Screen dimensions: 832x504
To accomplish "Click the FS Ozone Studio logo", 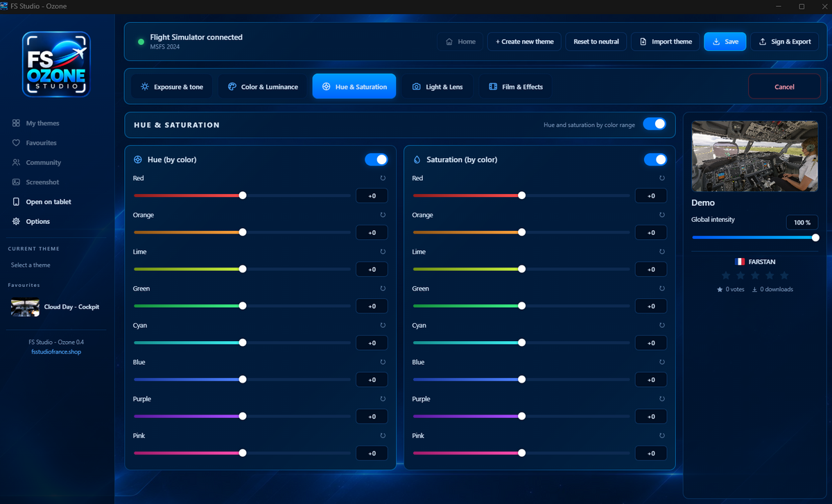I will click(56, 64).
